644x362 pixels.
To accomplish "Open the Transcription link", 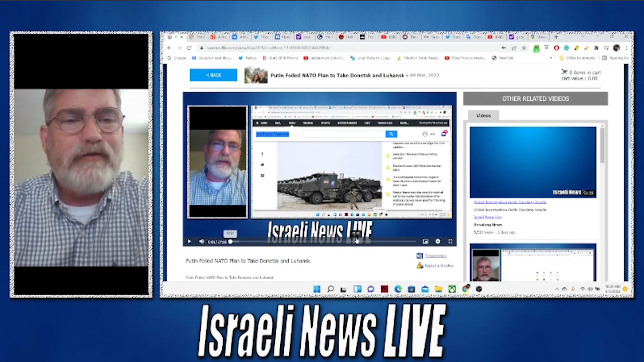I will tap(435, 256).
